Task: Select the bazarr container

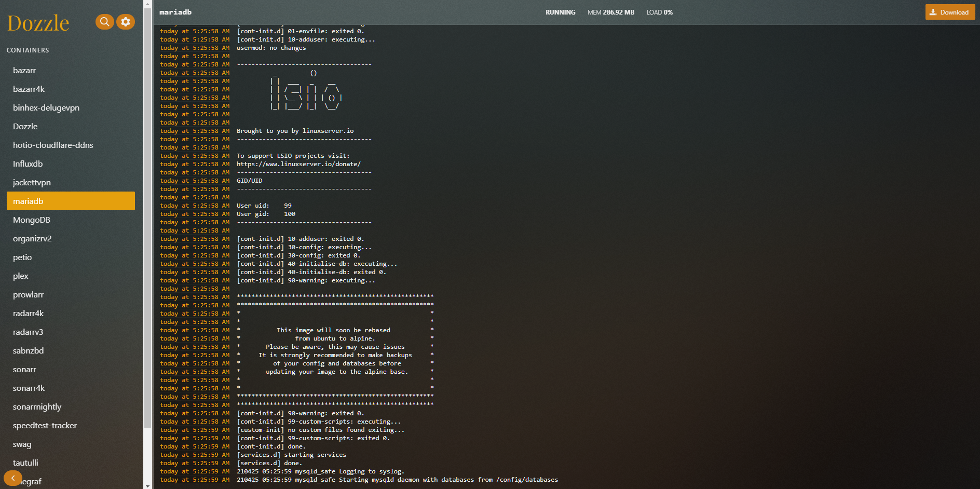Action: pos(24,71)
